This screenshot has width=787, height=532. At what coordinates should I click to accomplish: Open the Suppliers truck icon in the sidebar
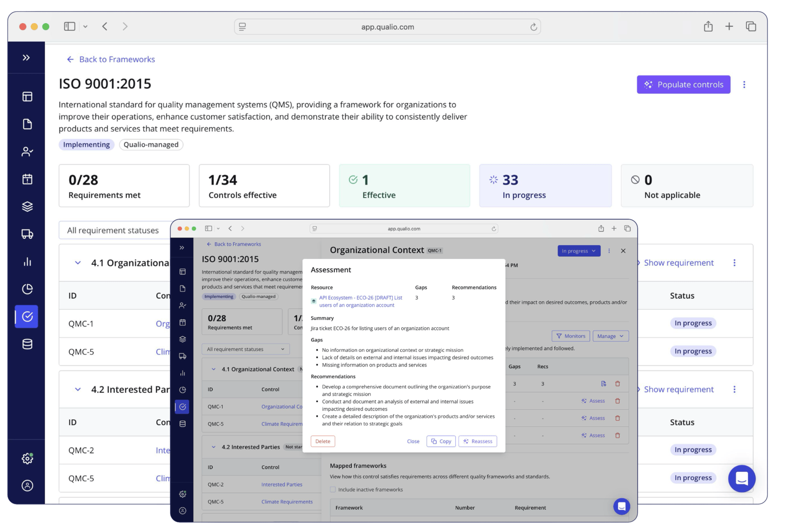click(27, 234)
